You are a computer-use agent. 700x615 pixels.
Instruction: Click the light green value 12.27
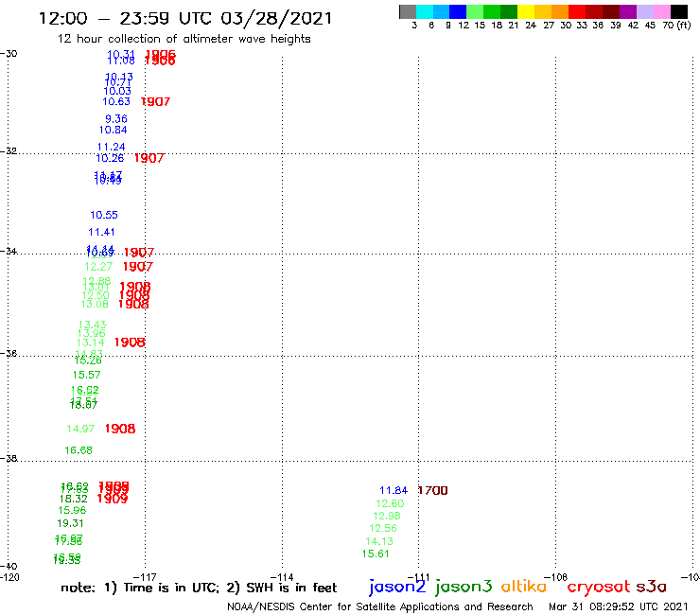point(98,267)
